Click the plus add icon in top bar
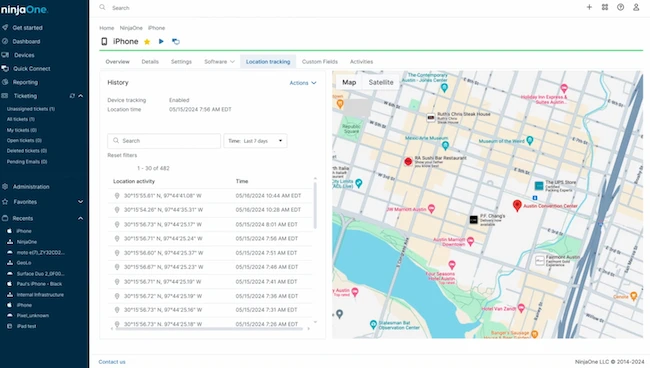This screenshot has height=368, width=650. click(589, 7)
